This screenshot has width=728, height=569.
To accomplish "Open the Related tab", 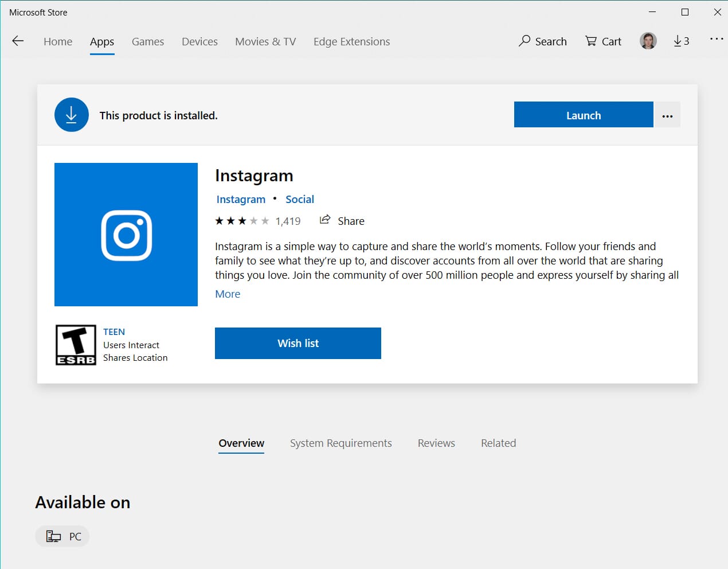I will tap(498, 443).
